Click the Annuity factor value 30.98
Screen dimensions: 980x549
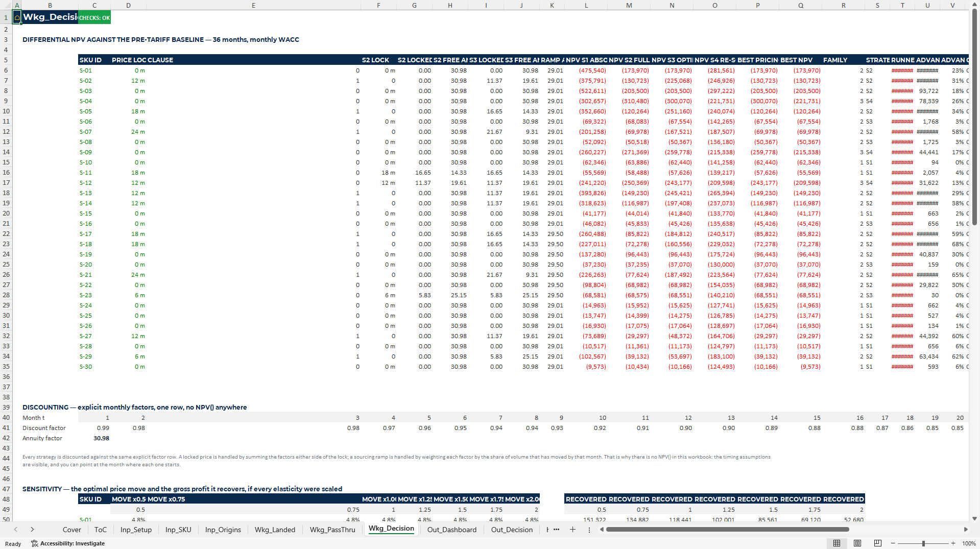(94, 438)
